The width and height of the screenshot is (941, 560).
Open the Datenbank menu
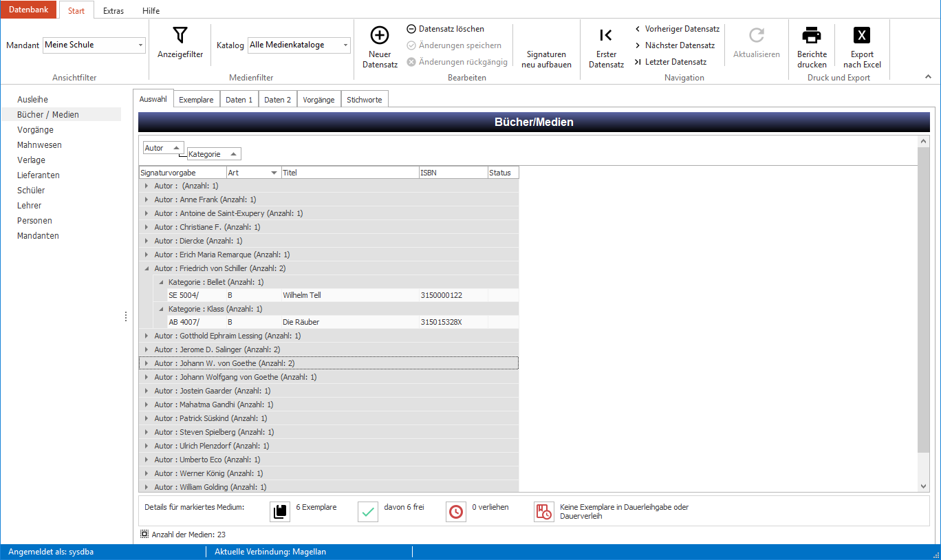[29, 10]
